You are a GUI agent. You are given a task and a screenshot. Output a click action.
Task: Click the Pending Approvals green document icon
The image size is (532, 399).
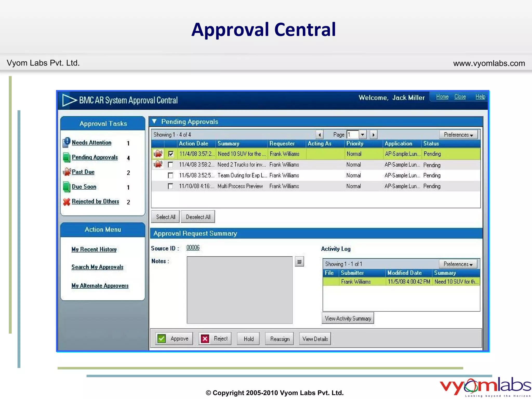point(66,157)
